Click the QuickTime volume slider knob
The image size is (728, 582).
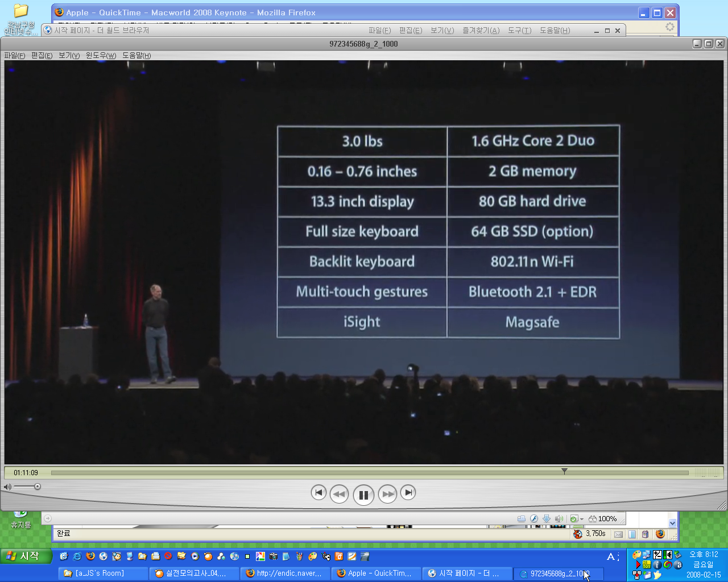click(38, 487)
